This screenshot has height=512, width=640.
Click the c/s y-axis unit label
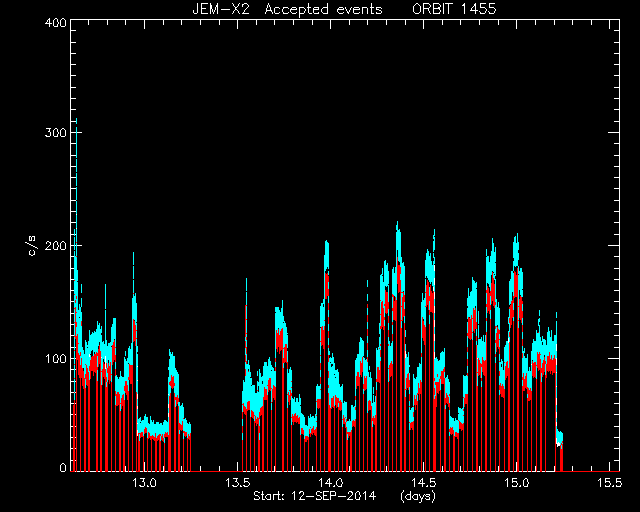pyautogui.click(x=33, y=246)
